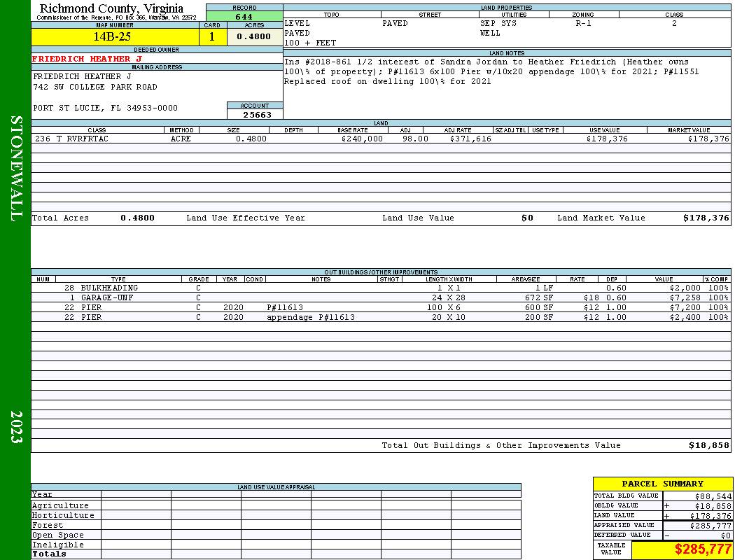Viewport: 735px width, 560px height.
Task: Click PORT ST LUCIE, FL 34953-0000 line
Action: tap(106, 108)
